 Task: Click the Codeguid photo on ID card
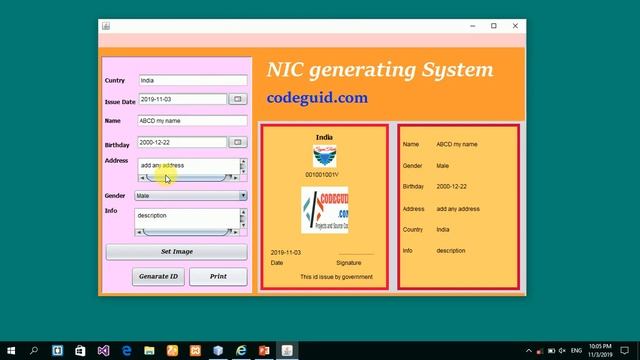pos(324,210)
